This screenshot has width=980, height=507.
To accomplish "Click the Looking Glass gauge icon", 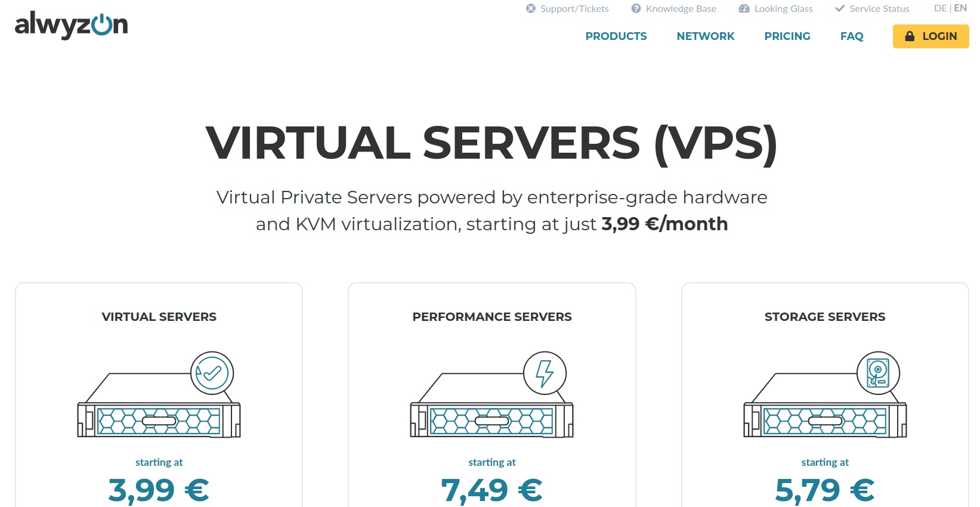I will pyautogui.click(x=744, y=8).
